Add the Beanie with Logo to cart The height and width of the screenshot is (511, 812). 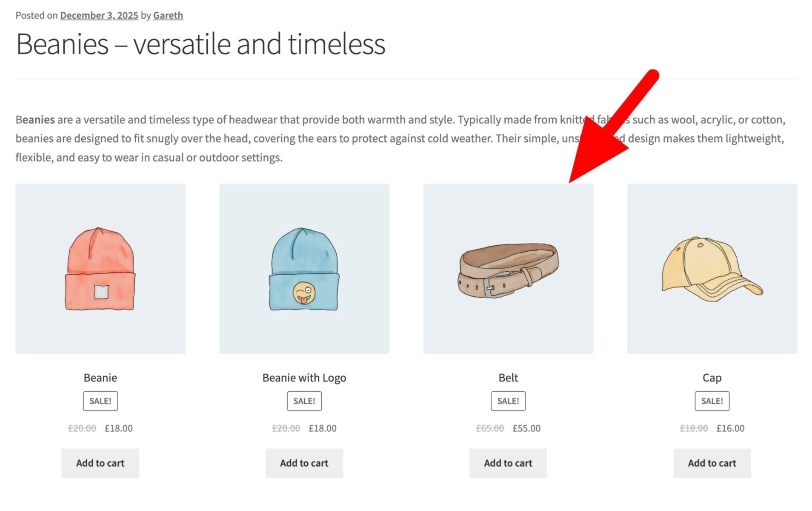pyautogui.click(x=304, y=463)
